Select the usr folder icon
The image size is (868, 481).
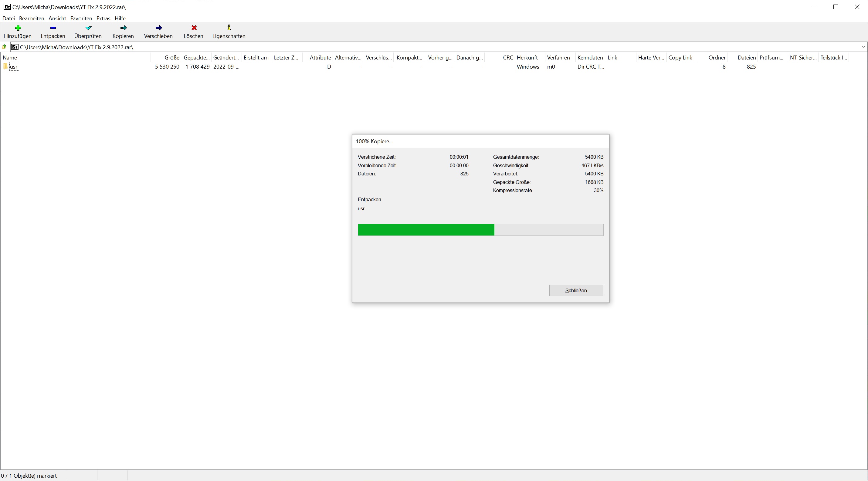[x=5, y=66]
